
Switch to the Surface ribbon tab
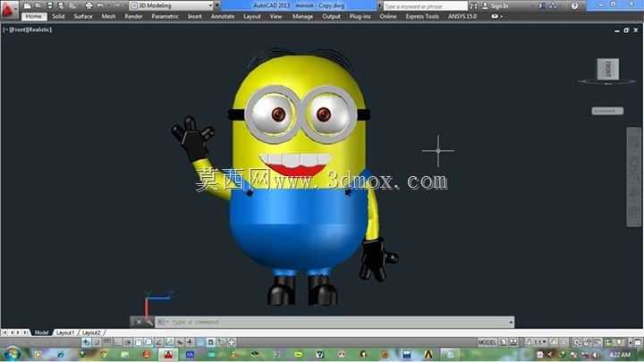[x=83, y=16]
